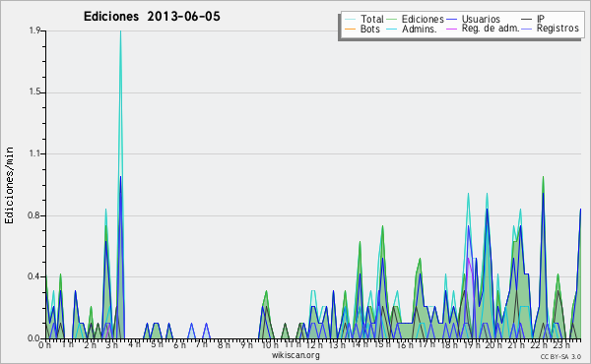Click the Admins. legend label
Image resolution: width=591 pixels, height=364 pixels.
coord(420,29)
